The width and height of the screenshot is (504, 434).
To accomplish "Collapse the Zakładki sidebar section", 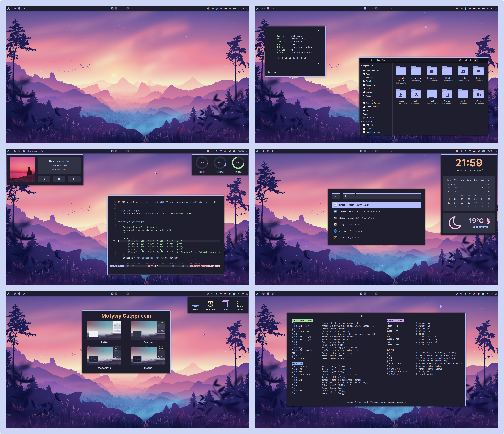I will tap(361, 114).
